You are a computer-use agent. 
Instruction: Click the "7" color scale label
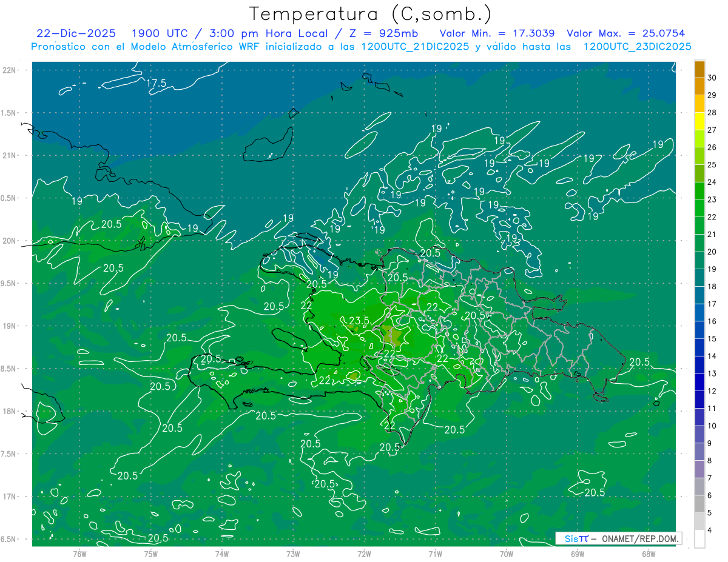click(710, 478)
